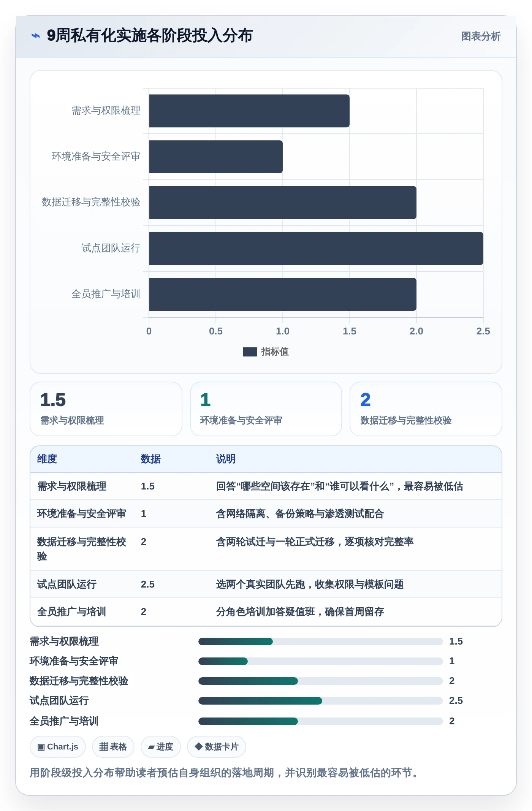This screenshot has height=811, width=532.
Task: Toggle the 指标值 legend color swatch
Action: tap(250, 352)
